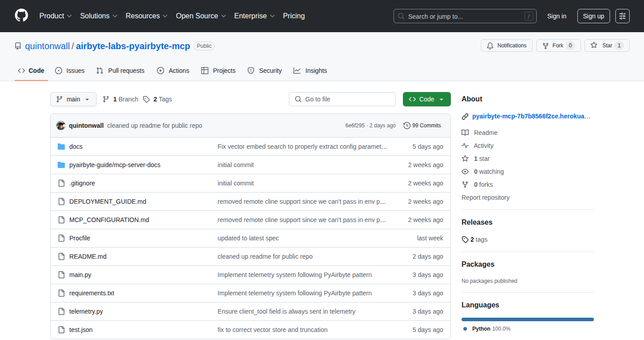Click the link icon in About section
The height and width of the screenshot is (340, 644).
[x=465, y=117]
